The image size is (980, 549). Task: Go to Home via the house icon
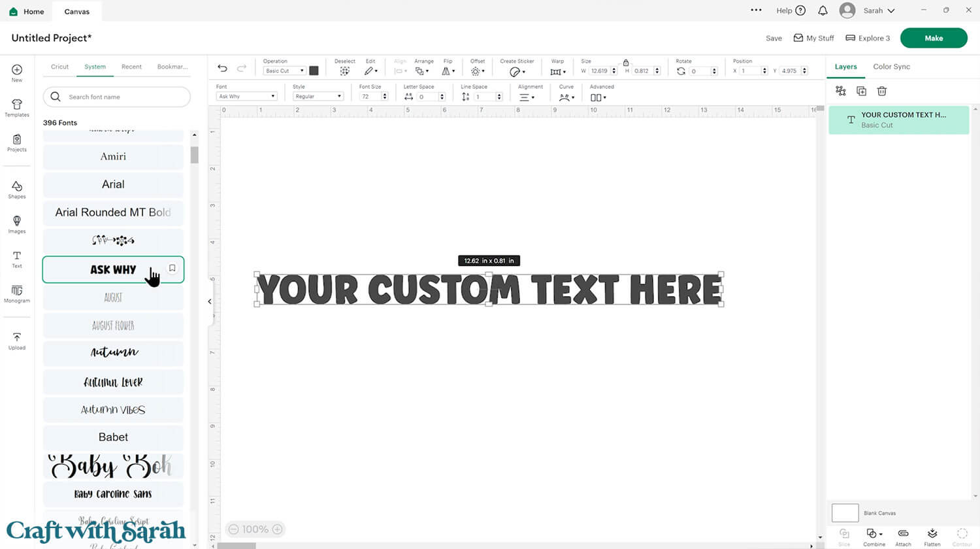pyautogui.click(x=13, y=11)
